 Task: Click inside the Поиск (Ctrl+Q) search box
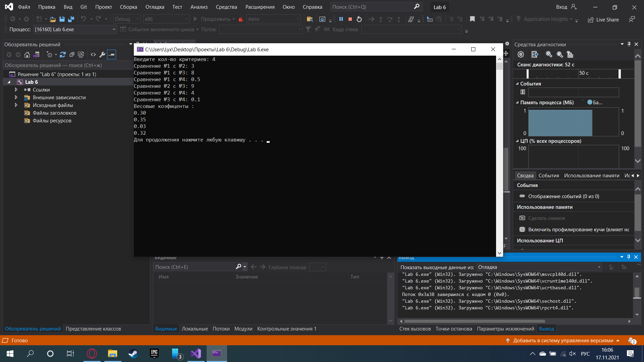pyautogui.click(x=376, y=7)
